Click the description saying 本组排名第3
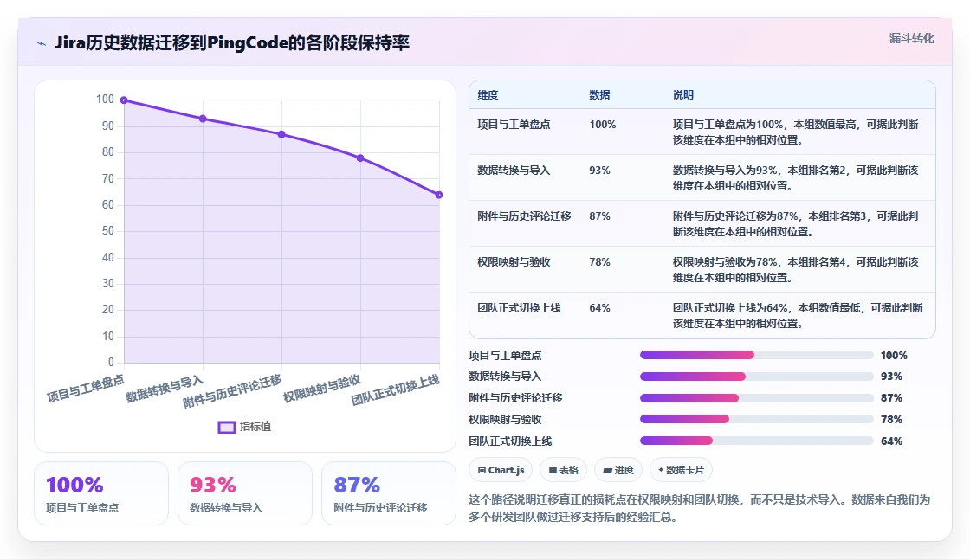 (796, 224)
